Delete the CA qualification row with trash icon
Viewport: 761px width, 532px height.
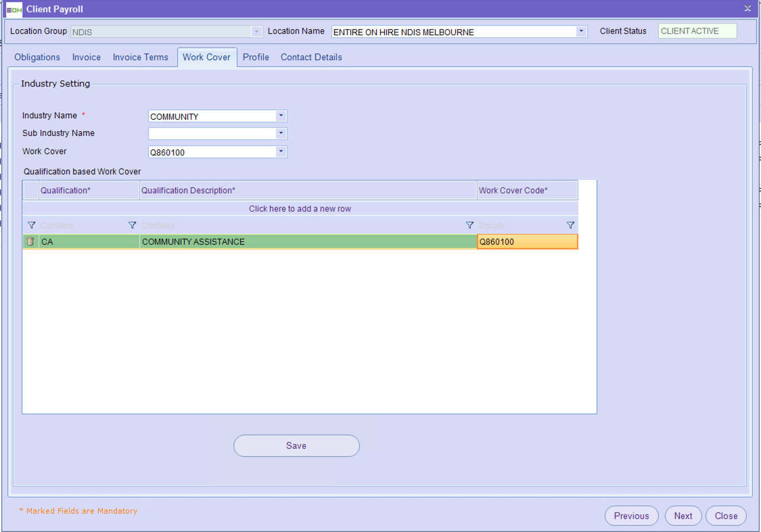(x=30, y=241)
